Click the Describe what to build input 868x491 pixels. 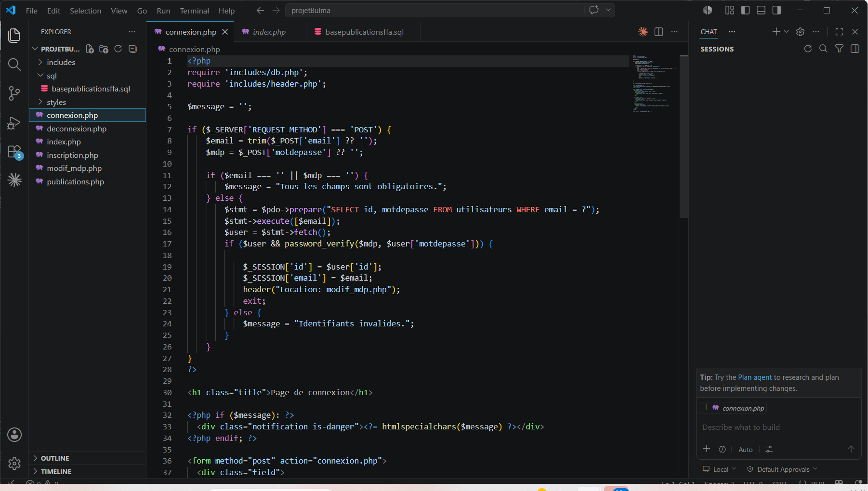pos(778,427)
